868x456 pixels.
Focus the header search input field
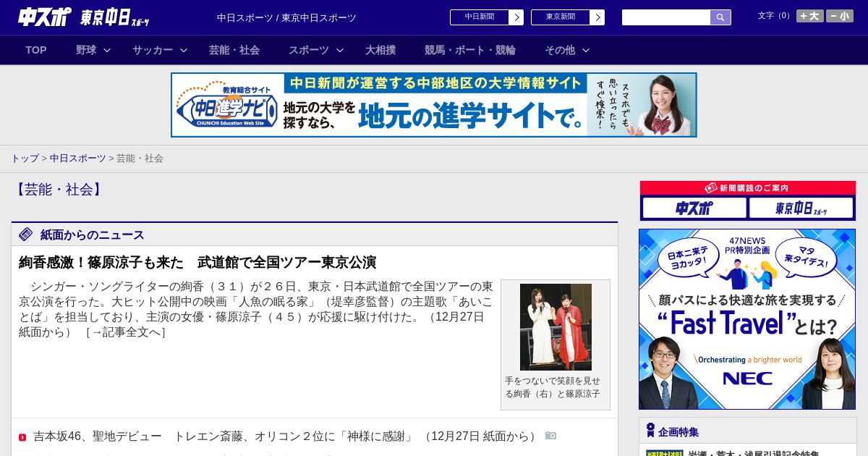[666, 17]
